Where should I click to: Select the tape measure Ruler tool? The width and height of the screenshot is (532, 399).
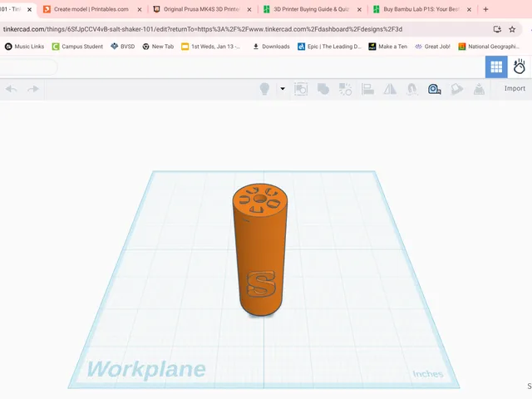click(x=434, y=89)
